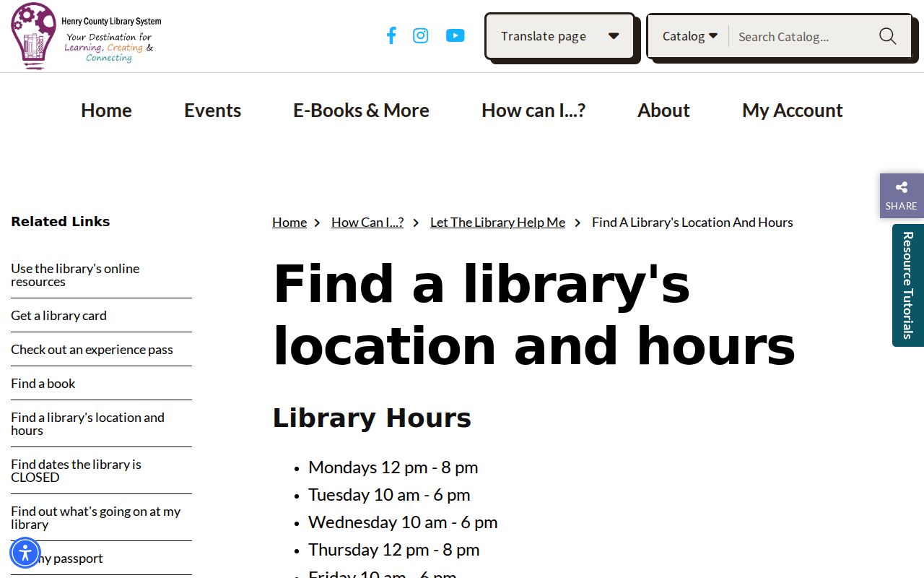Open the accessibility options icon

(25, 553)
